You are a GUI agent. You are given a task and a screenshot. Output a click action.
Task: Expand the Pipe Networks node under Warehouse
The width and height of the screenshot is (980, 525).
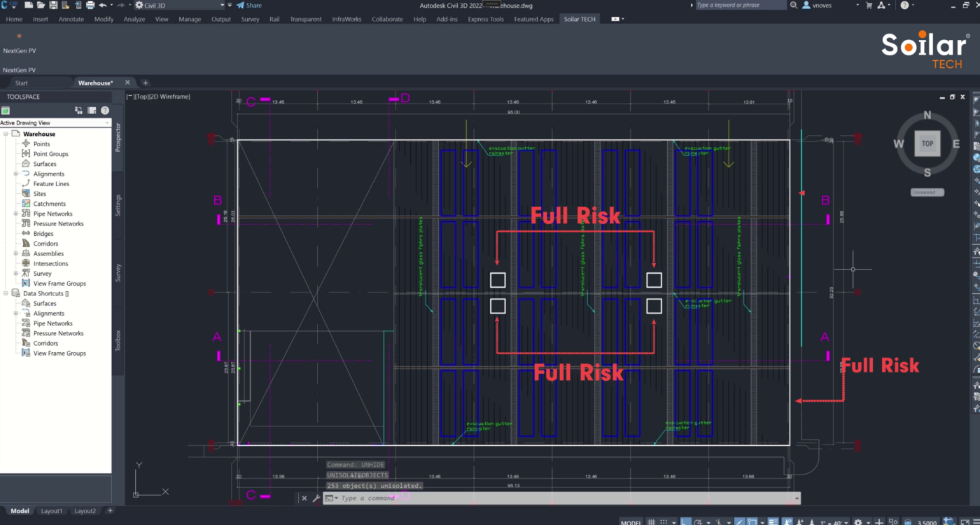pos(16,213)
